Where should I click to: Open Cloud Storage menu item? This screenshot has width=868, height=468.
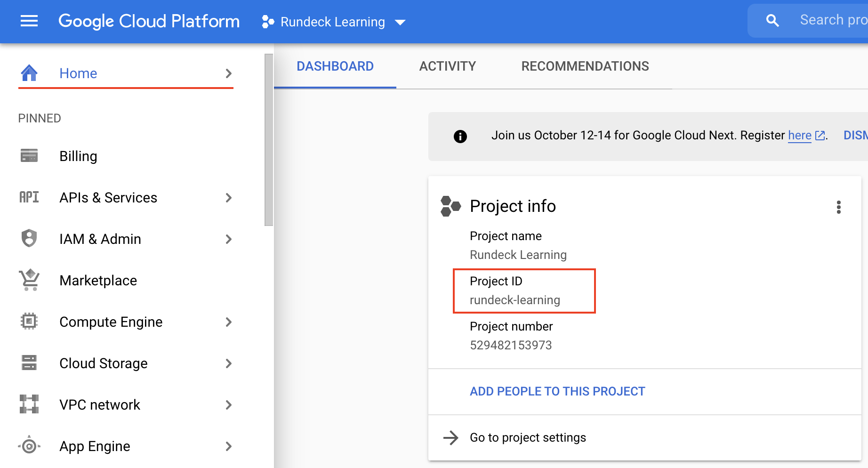(104, 363)
